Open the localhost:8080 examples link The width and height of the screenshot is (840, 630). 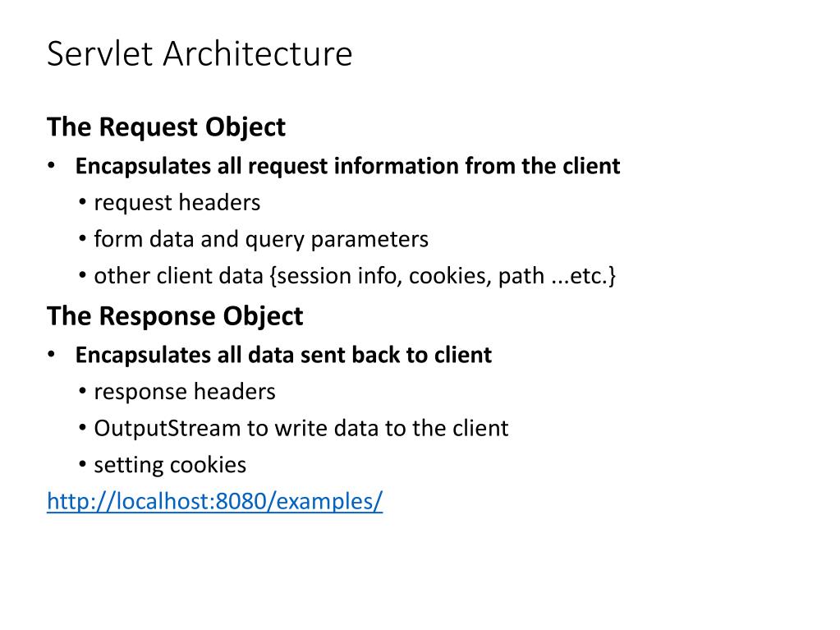[x=214, y=502]
